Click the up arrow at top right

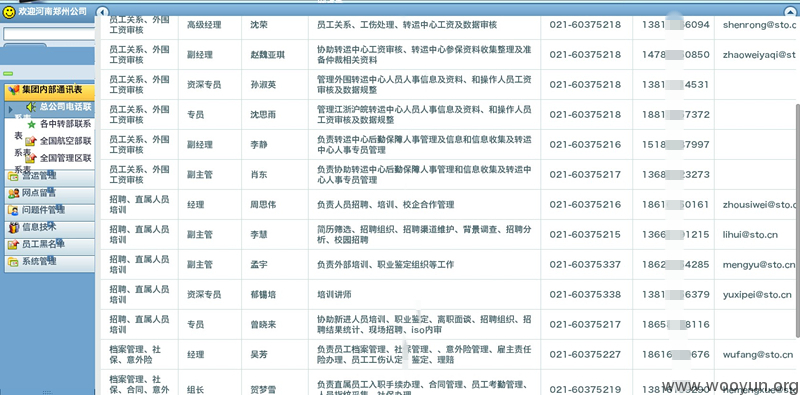coord(791,12)
